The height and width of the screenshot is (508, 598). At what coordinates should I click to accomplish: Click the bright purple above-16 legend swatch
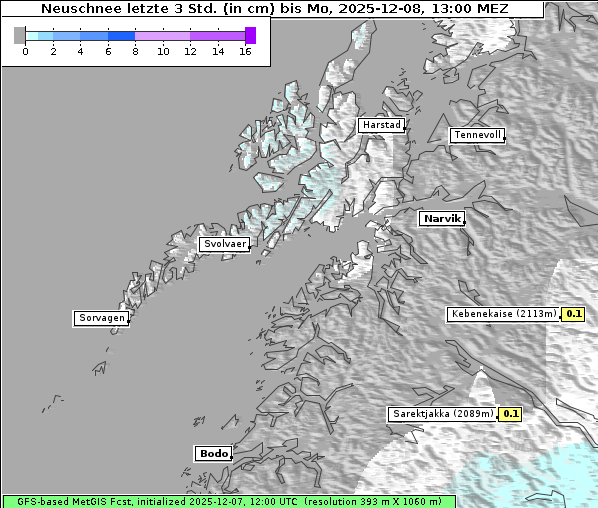(251, 35)
